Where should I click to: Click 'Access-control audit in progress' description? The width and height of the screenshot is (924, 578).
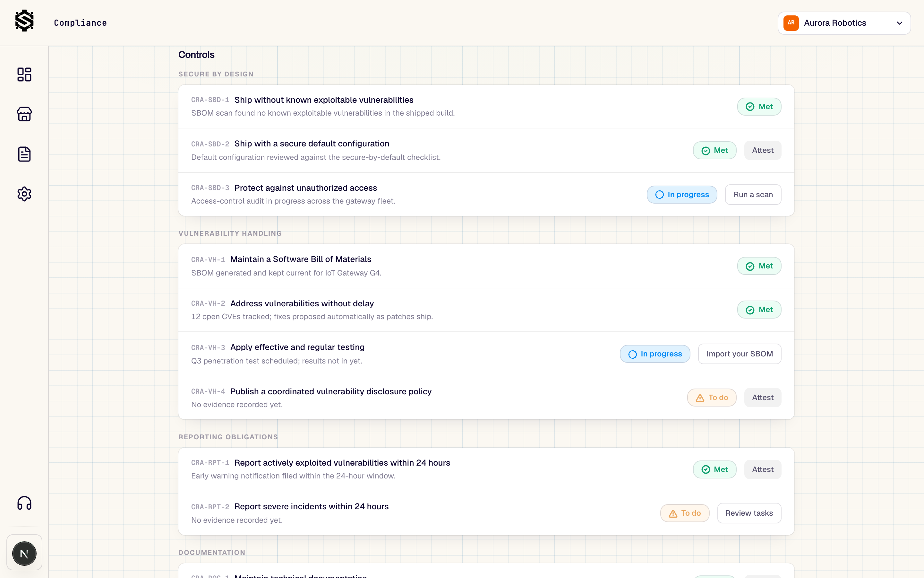293,201
